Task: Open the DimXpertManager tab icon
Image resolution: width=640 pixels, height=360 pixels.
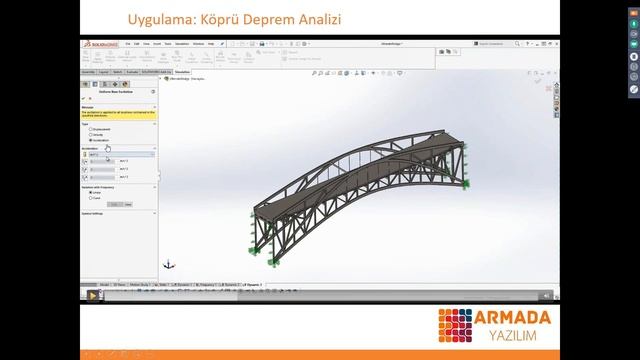Action: coord(115,84)
